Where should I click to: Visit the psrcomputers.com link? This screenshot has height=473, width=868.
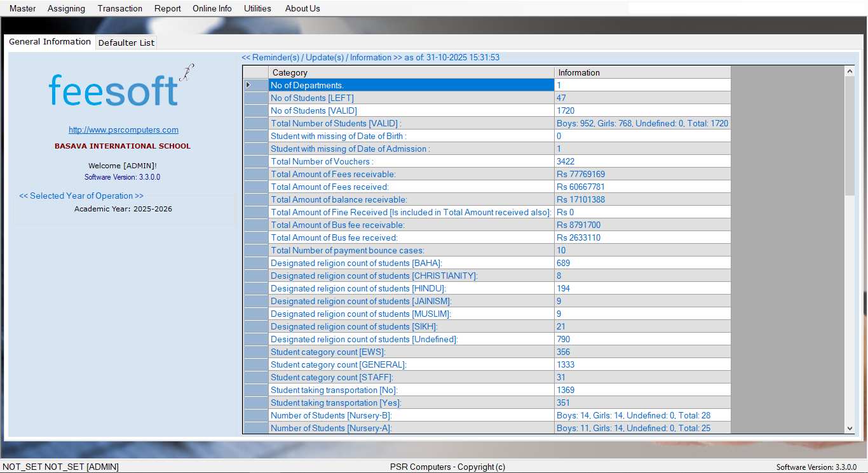123,130
